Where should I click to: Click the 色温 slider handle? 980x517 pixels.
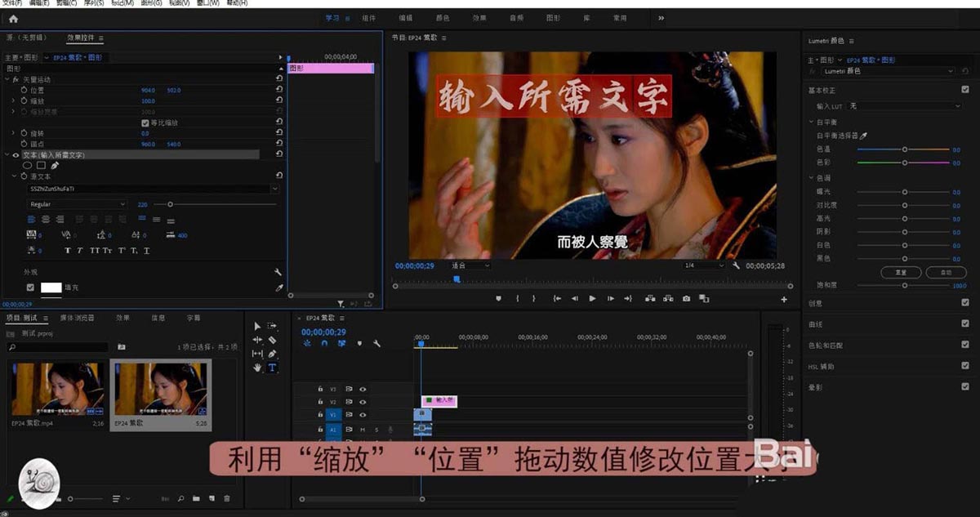pos(904,149)
